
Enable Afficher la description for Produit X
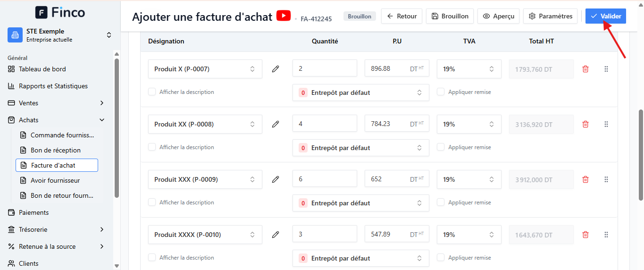point(152,92)
